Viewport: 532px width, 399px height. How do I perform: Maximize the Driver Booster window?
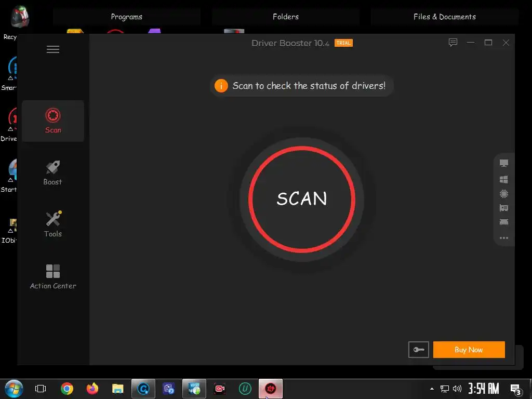488,43
